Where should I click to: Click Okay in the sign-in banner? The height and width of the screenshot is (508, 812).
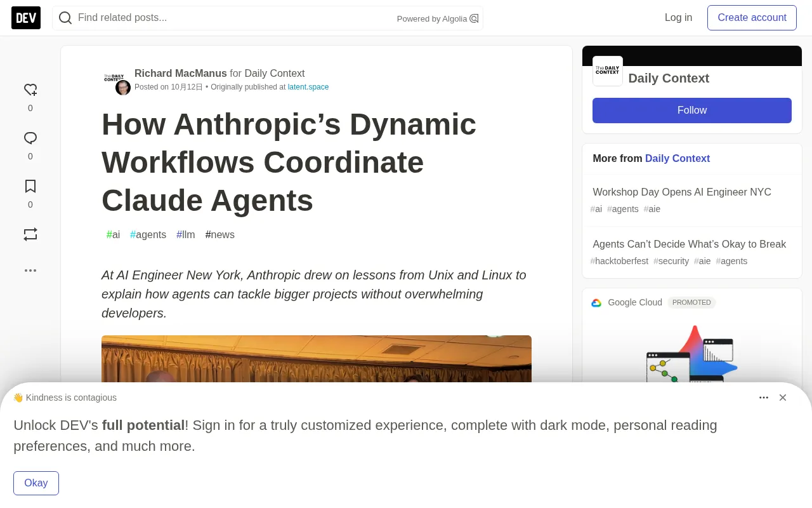pyautogui.click(x=36, y=483)
